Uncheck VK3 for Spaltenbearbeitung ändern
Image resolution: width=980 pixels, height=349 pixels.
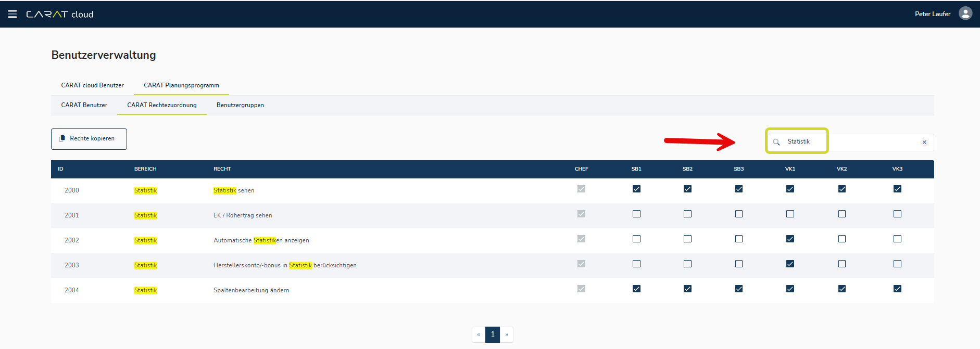pos(897,289)
